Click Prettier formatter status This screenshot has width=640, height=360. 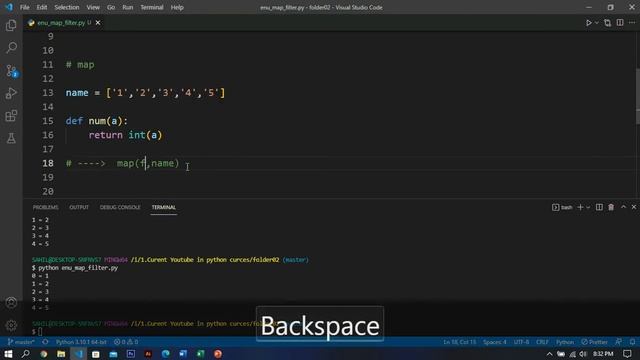coord(594,342)
